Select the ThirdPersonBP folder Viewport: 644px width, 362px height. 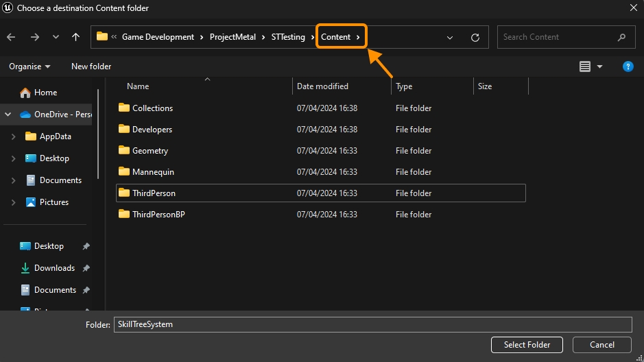click(x=158, y=215)
